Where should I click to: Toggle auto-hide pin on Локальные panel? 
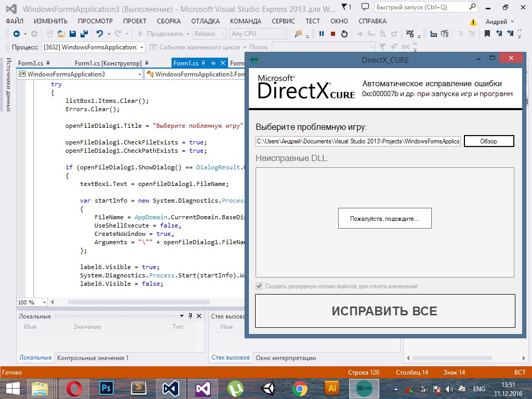click(190, 316)
